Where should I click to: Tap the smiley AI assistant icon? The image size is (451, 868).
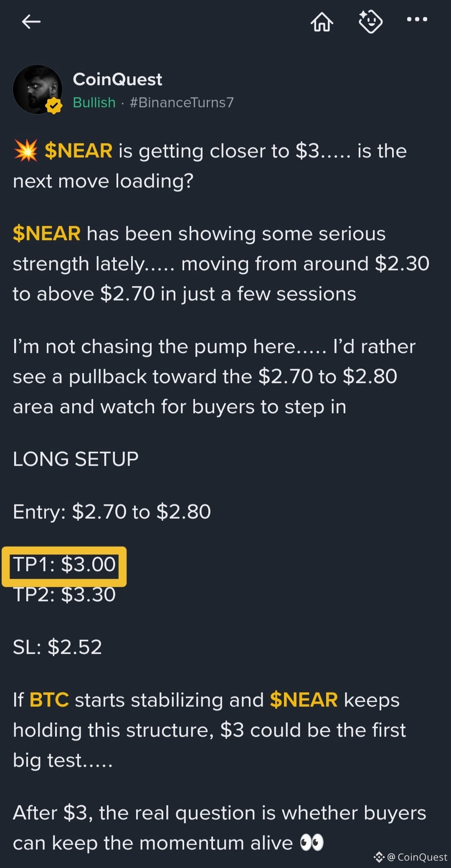tap(370, 21)
